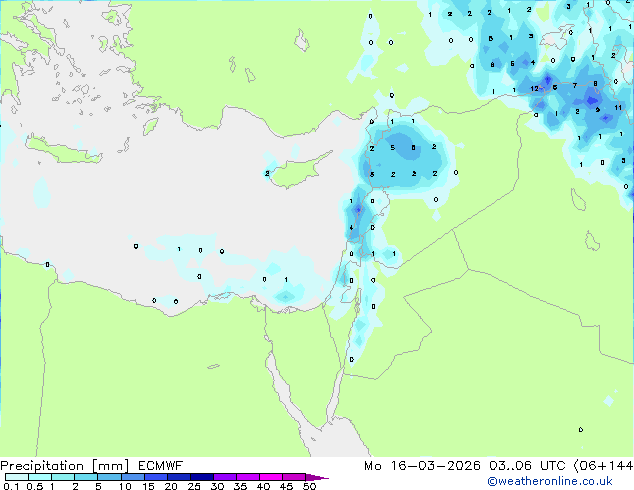Screen dimensions: 634x490
Task: Select the 20–25 mm legend swatch
Action: 178,477
